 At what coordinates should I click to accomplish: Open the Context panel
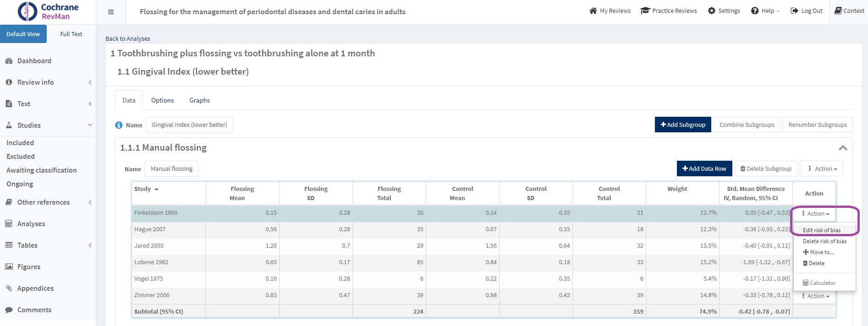[849, 11]
